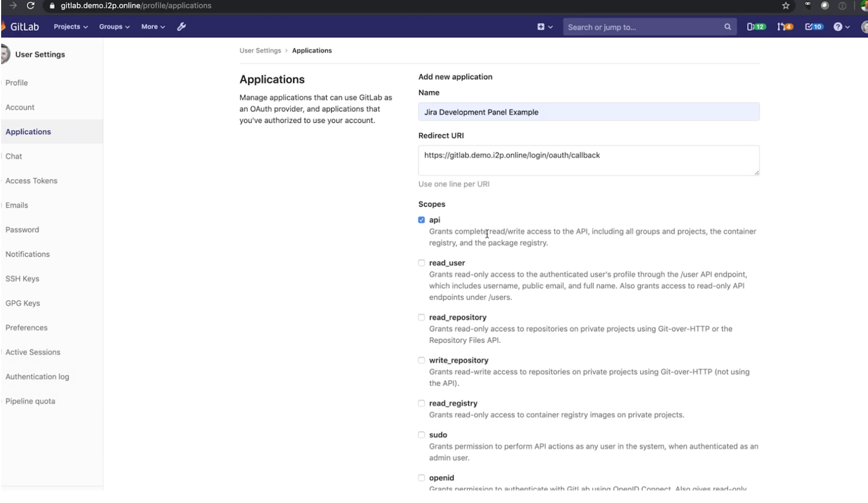Open the More menu in the navbar
The width and height of the screenshot is (868, 503).
(x=152, y=26)
